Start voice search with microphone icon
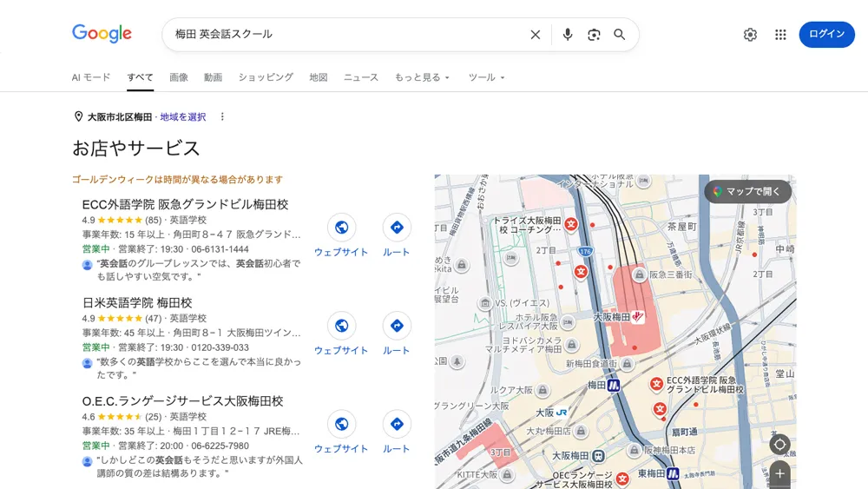 [568, 35]
